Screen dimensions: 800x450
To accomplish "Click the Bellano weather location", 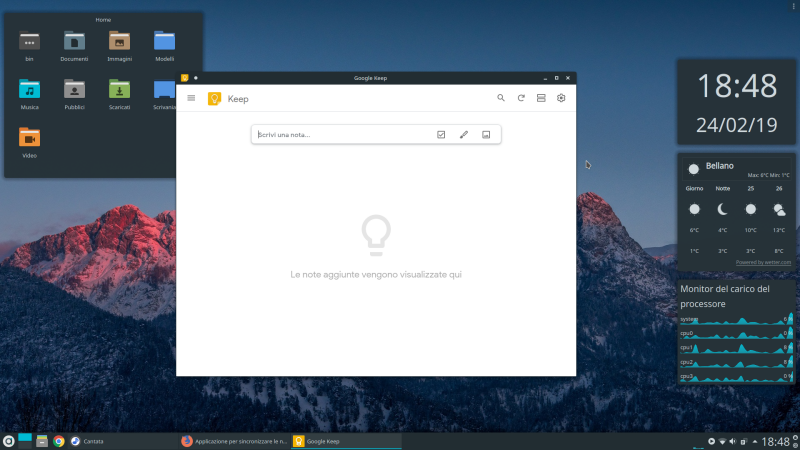I will pos(719,166).
